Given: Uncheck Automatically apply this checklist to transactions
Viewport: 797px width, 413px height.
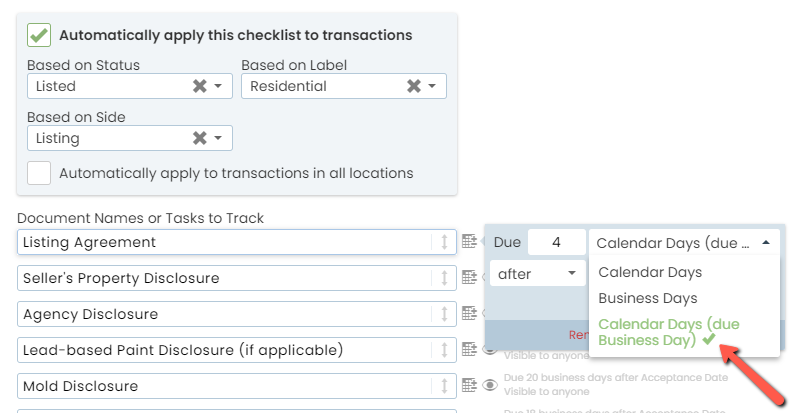Looking at the screenshot, I should click(x=39, y=35).
